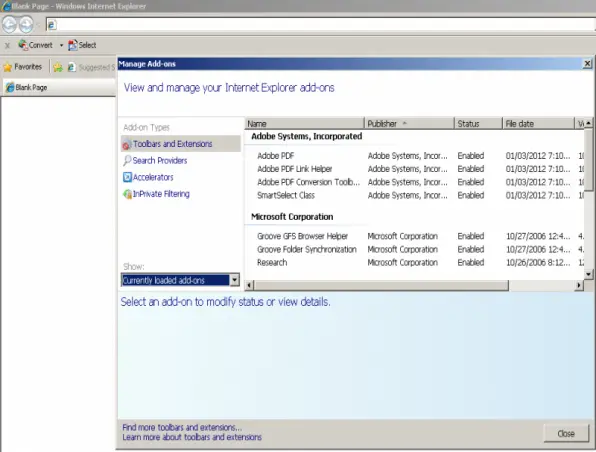Open Find more toolbars and extensions link

pyautogui.click(x=182, y=427)
